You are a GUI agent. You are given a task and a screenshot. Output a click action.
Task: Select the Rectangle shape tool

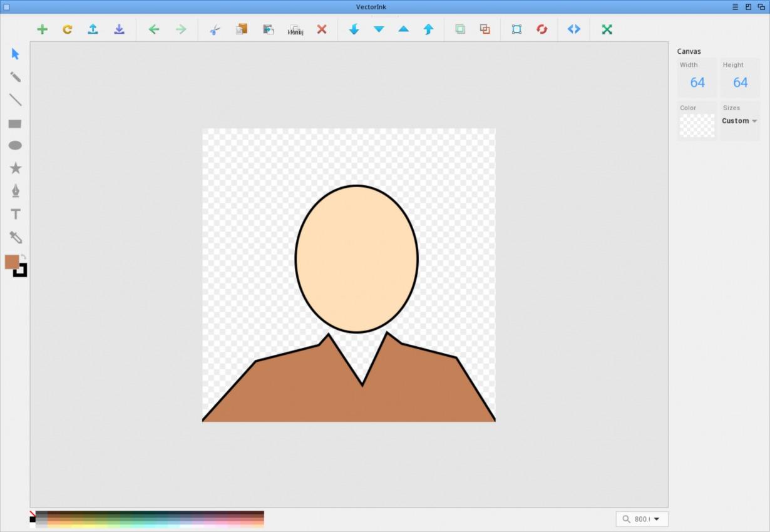click(x=15, y=124)
